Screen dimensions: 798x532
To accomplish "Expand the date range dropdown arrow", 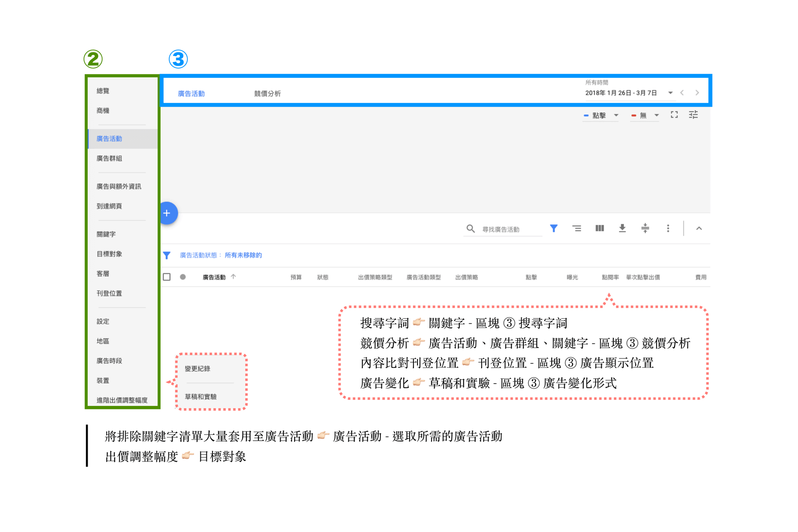I will [670, 93].
